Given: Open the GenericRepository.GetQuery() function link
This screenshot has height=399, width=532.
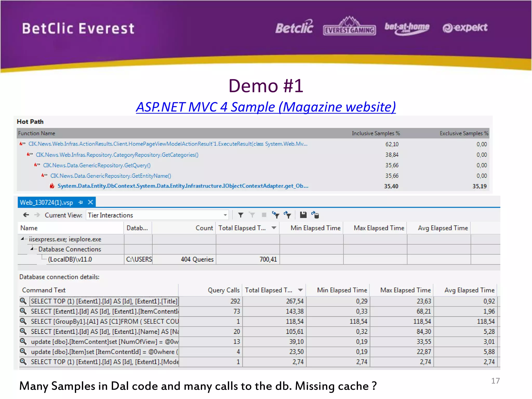Looking at the screenshot, I should pyautogui.click(x=97, y=165).
